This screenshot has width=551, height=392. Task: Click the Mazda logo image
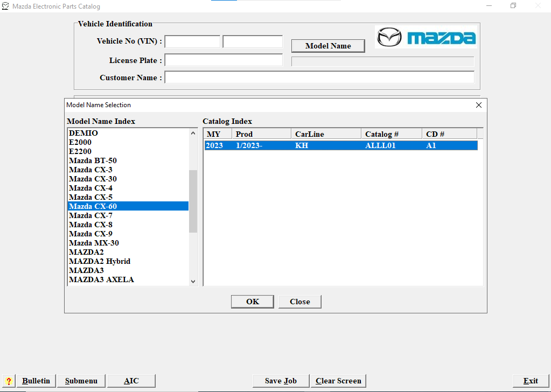(426, 37)
